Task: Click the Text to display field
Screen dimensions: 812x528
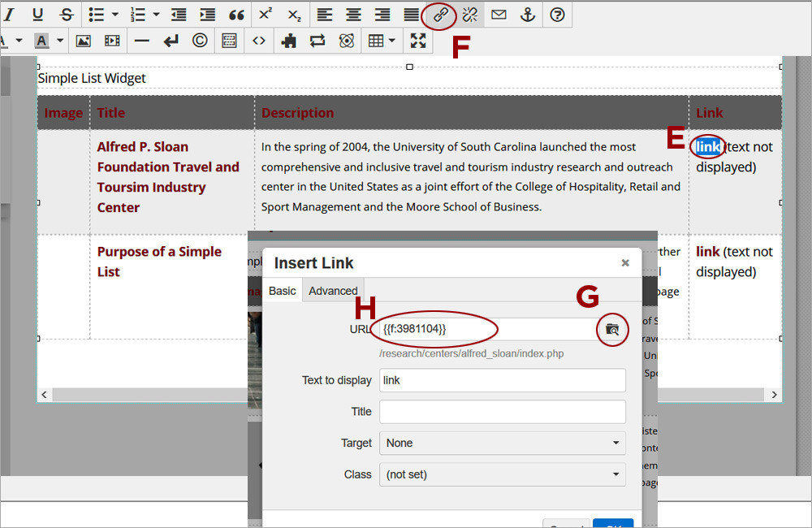Action: 503,380
